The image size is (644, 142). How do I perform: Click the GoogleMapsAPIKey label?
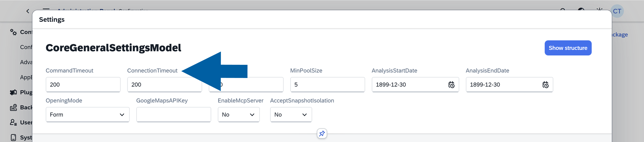click(162, 101)
